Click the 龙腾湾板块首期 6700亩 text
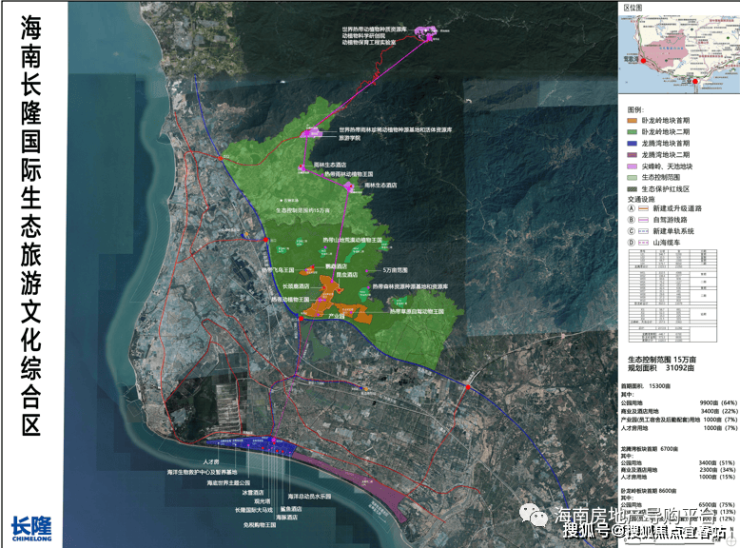This screenshot has width=740, height=548. point(649,448)
